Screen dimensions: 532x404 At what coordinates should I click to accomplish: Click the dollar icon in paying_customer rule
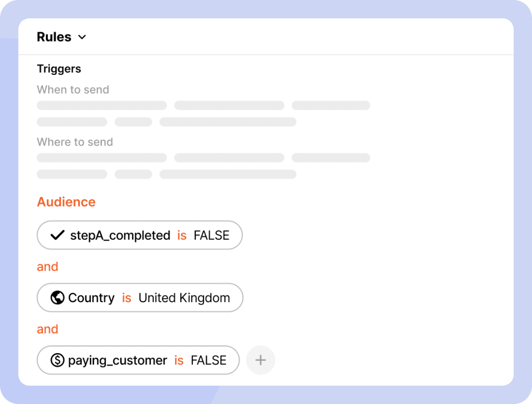point(57,360)
